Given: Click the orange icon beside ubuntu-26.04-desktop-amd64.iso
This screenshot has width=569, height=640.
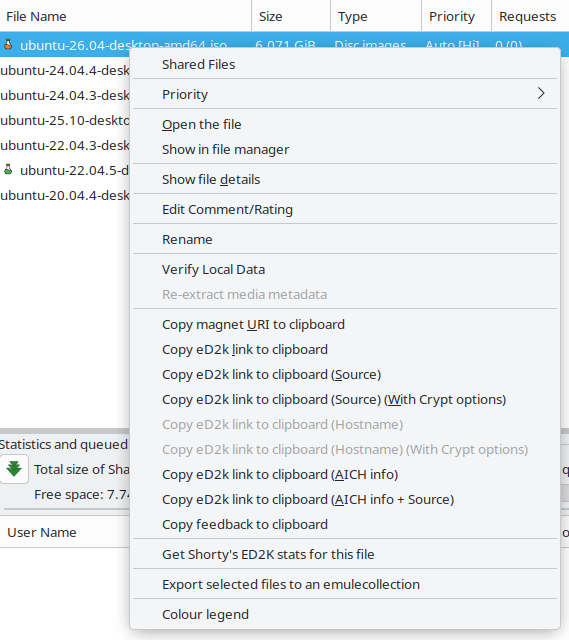Looking at the screenshot, I should pos(8,44).
